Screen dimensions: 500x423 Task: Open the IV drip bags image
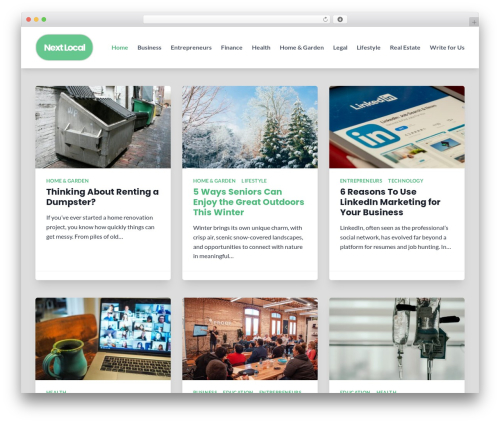397,339
